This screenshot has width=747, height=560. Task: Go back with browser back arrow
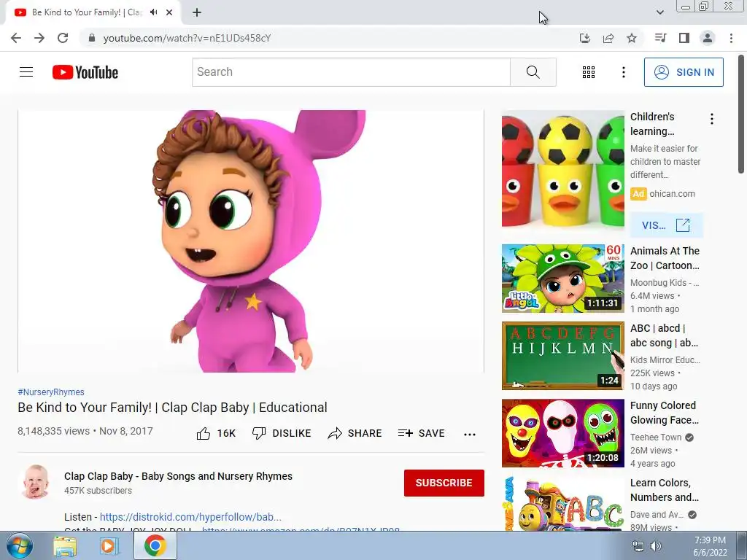point(16,38)
